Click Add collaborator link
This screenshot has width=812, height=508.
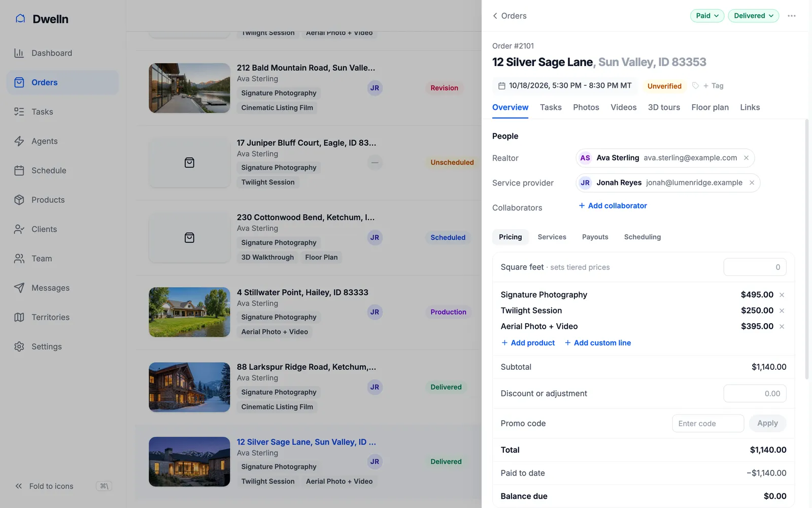pyautogui.click(x=613, y=206)
